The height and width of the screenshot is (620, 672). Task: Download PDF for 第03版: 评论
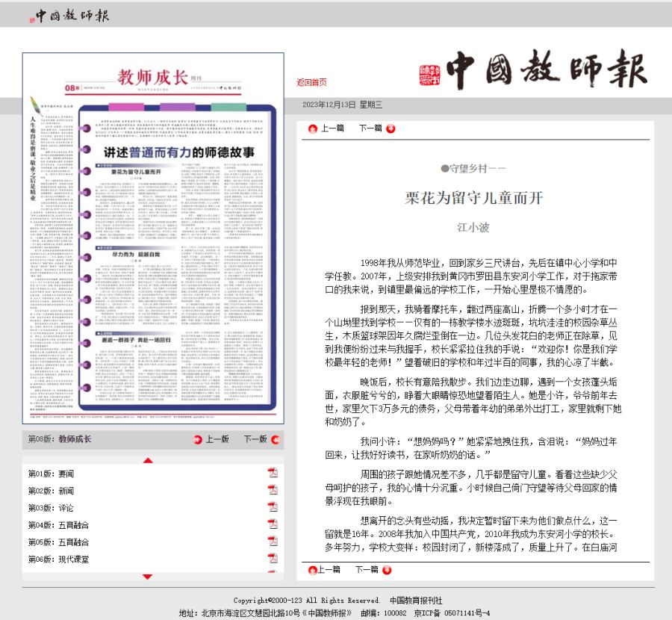273,506
